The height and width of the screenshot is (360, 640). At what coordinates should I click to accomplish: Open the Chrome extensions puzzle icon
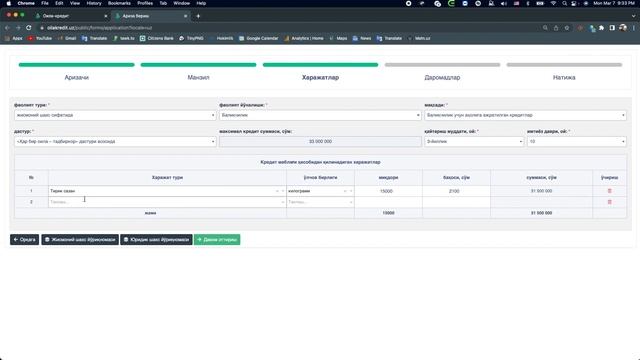pyautogui.click(x=601, y=28)
